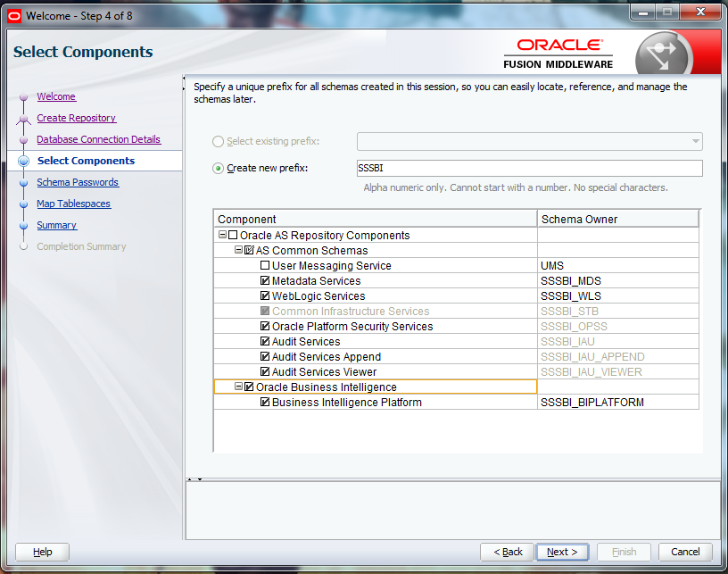Click the SSSBI_WLS schema owner cell

coord(618,295)
